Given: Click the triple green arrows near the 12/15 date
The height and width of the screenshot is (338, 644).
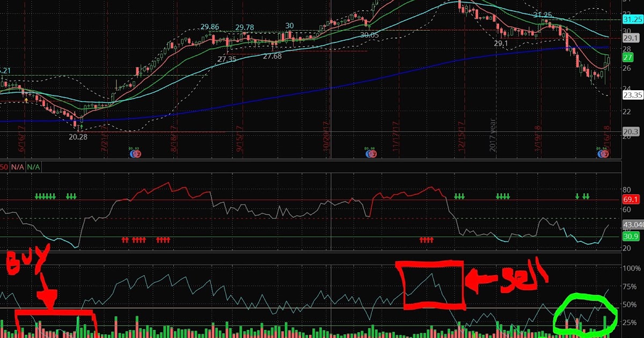Looking at the screenshot, I should (460, 197).
